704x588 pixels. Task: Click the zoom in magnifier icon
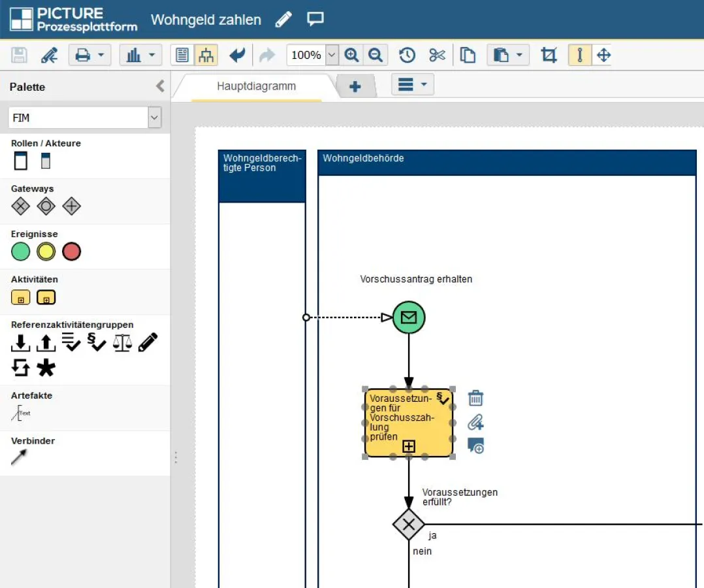352,56
